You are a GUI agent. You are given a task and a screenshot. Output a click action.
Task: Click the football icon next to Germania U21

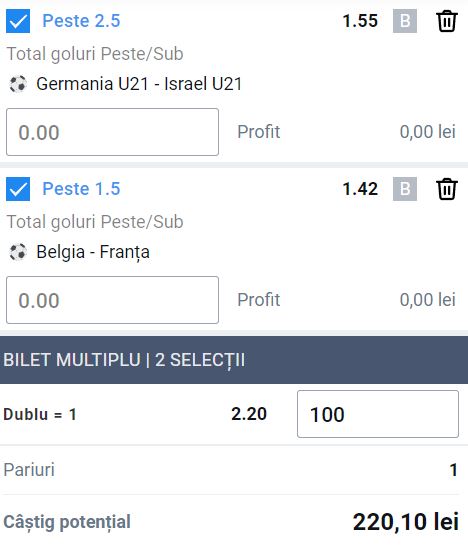18,84
